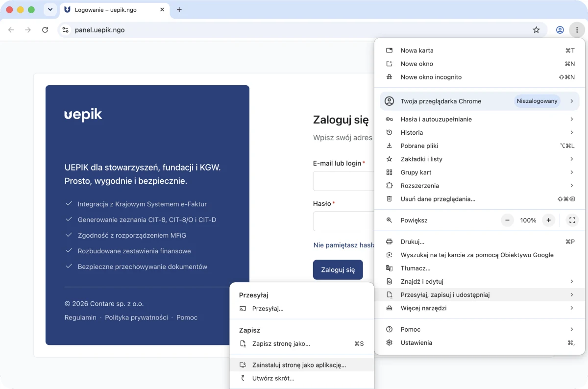Open the Pomoc link in the footer

pos(187,317)
